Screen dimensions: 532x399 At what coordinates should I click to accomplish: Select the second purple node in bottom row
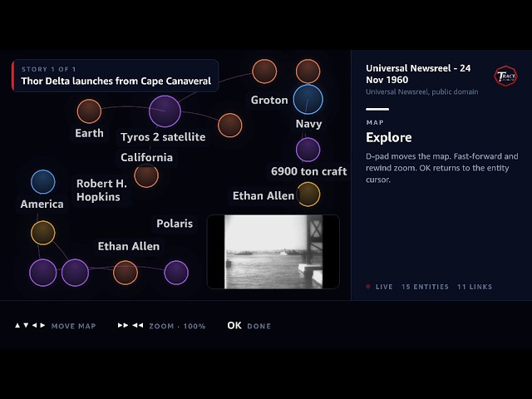pos(75,273)
